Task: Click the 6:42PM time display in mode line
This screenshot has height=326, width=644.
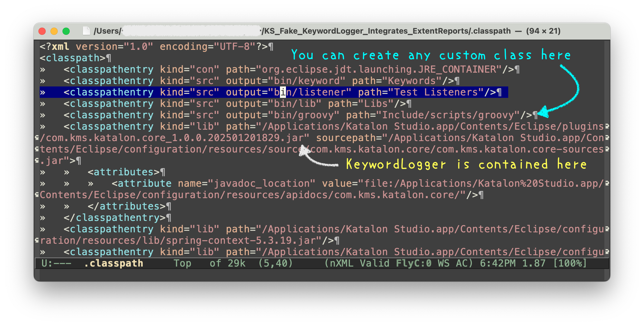Action: 497,263
